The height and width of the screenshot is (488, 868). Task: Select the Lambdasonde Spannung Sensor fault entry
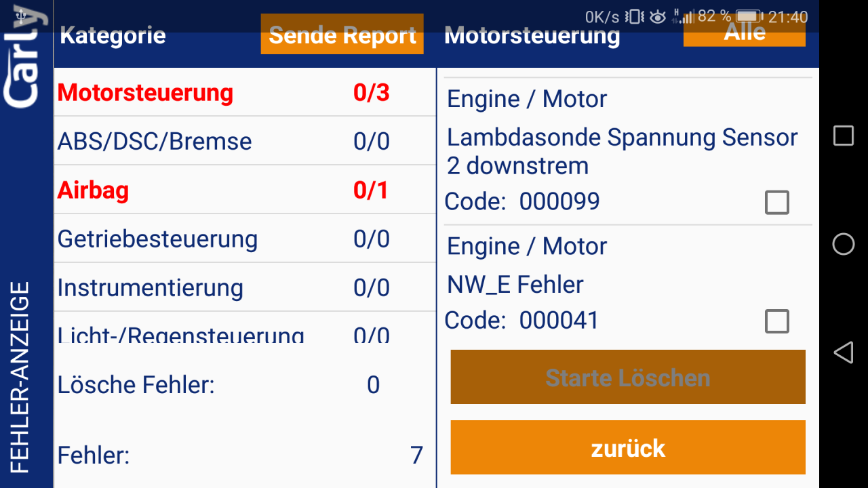610,150
